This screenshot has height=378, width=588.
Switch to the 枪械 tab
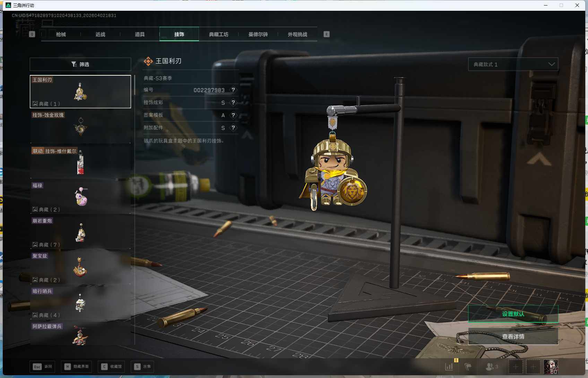[x=61, y=34]
